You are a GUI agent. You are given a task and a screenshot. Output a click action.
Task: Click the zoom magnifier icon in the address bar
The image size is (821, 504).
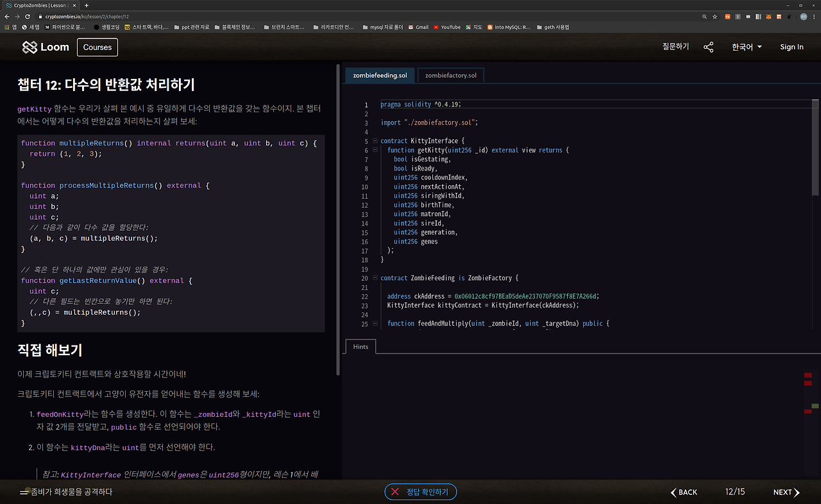(x=705, y=16)
